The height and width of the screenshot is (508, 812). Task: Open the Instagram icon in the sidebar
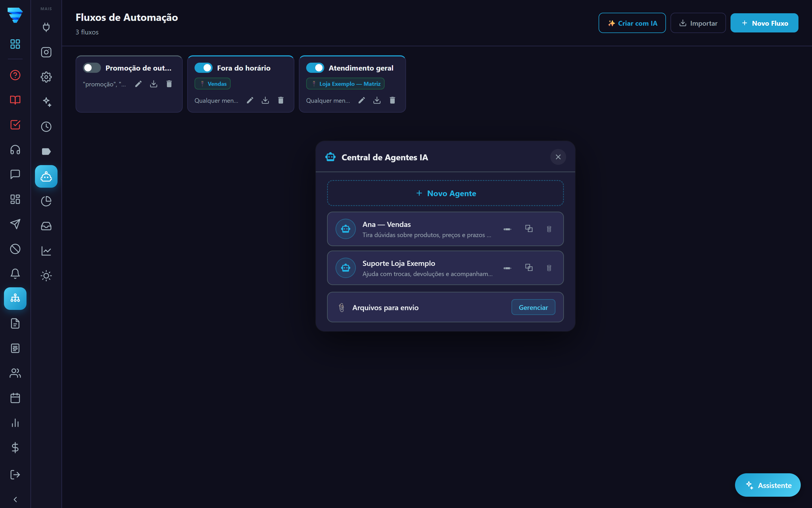coord(46,52)
